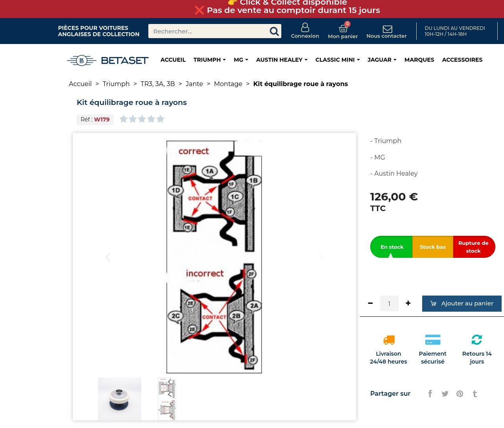Image resolution: width=504 pixels, height=428 pixels.
Task: Open the Mon panier basket icon
Action: [343, 28]
